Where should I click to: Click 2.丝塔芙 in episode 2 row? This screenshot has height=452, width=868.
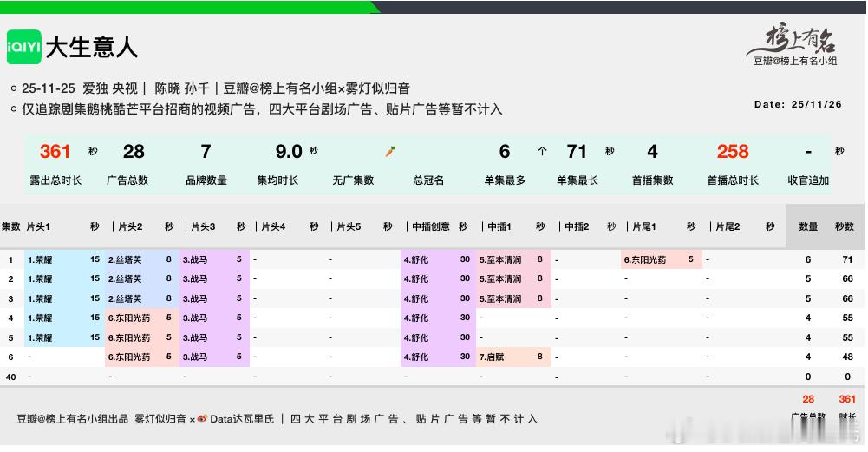[x=125, y=279]
